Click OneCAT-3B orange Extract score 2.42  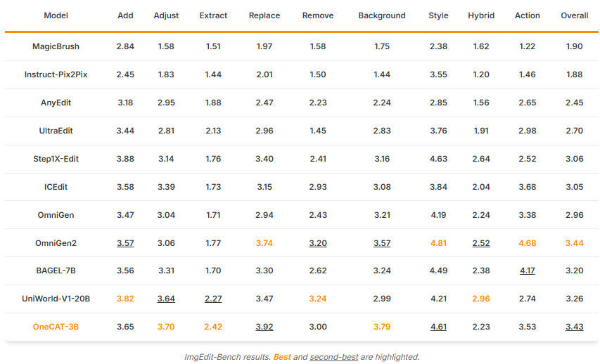click(213, 327)
